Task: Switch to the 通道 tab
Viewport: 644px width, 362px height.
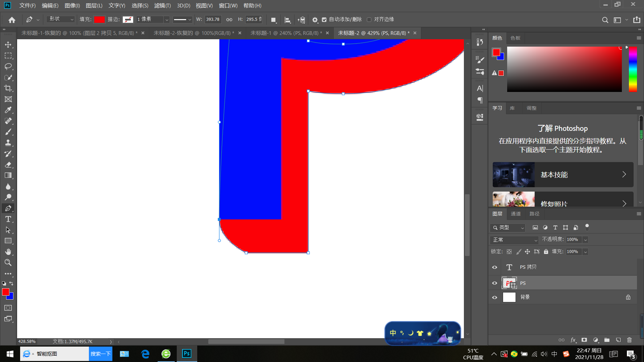Action: [516, 214]
